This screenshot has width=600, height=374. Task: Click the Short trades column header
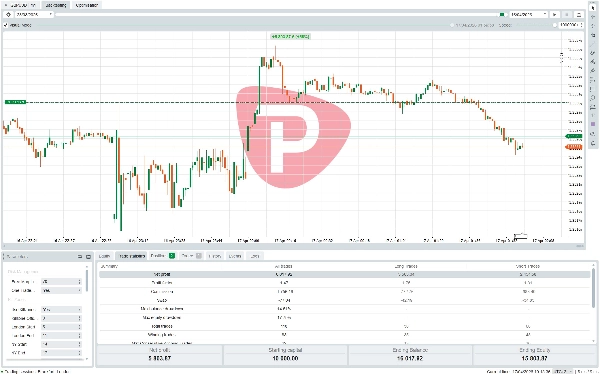pyautogui.click(x=528, y=266)
